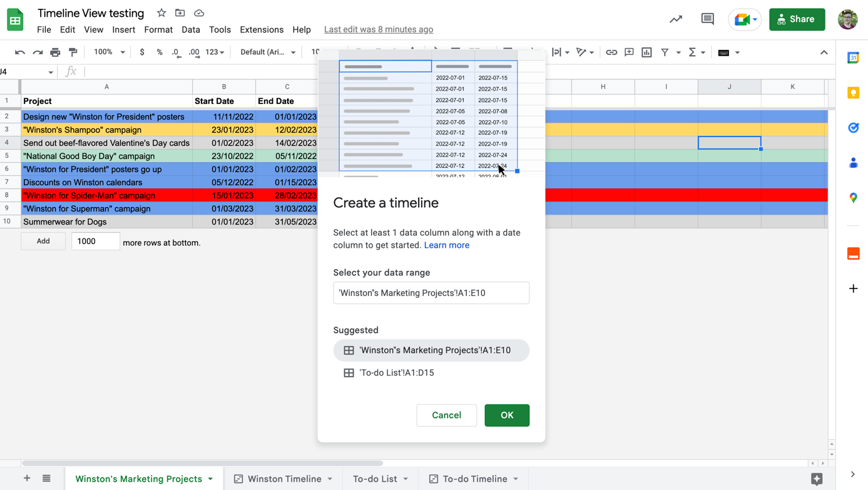Decrease decimal places

point(176,53)
